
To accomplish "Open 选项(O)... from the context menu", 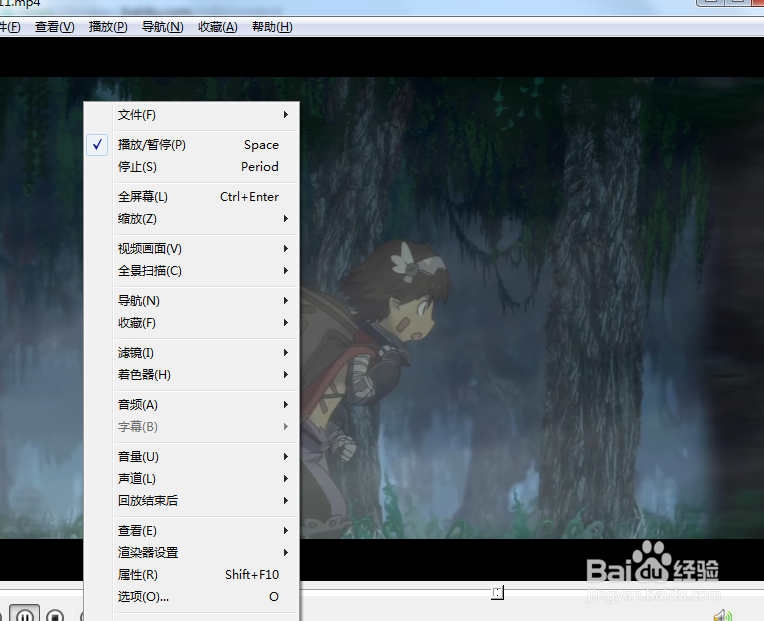I will 192,597.
